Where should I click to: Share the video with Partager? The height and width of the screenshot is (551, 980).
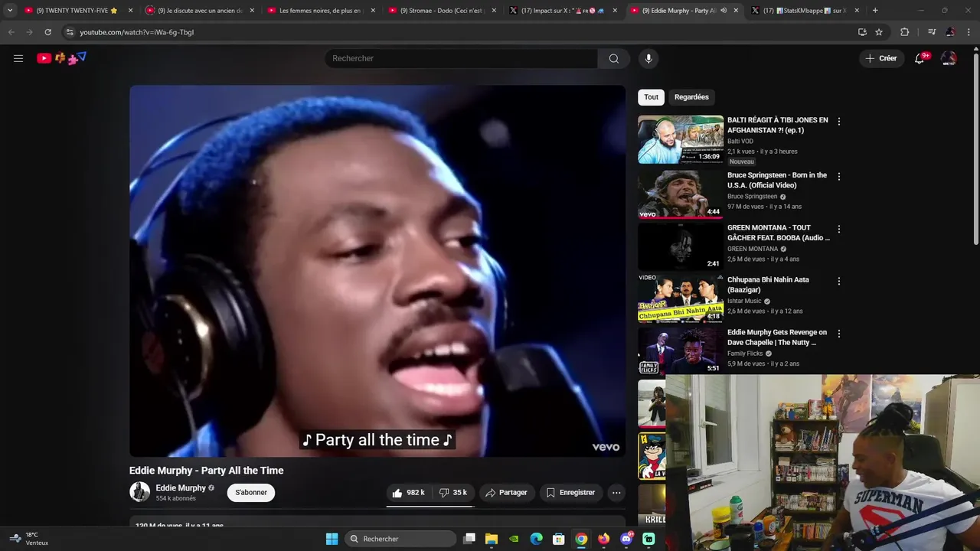506,493
